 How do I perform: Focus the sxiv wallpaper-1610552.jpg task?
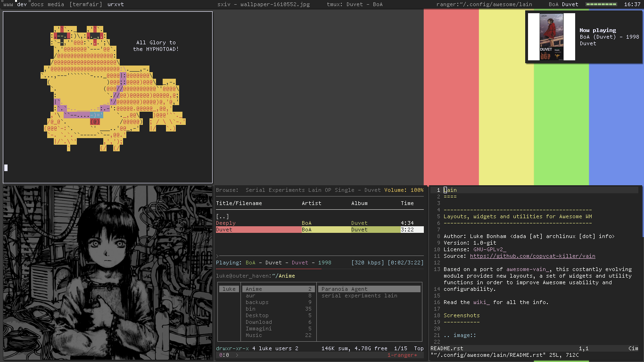point(264,4)
